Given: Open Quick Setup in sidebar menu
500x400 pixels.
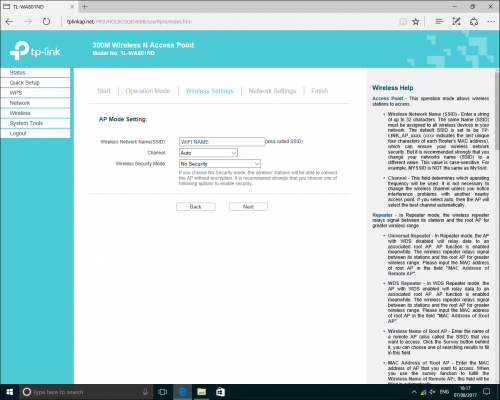Looking at the screenshot, I should (x=35, y=83).
